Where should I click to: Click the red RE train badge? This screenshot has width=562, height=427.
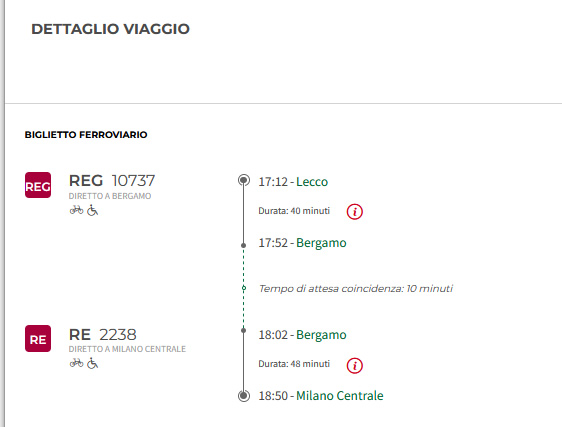coord(38,338)
